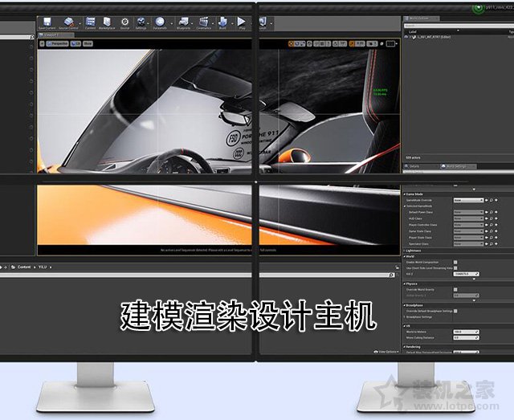Open the Settings toolbar icon
Screen dimensions: 514x420
[x=141, y=22]
